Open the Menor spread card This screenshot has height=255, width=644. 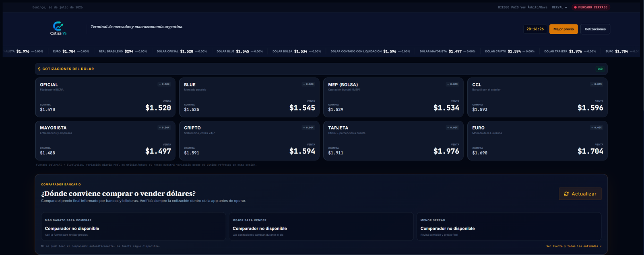(509, 226)
